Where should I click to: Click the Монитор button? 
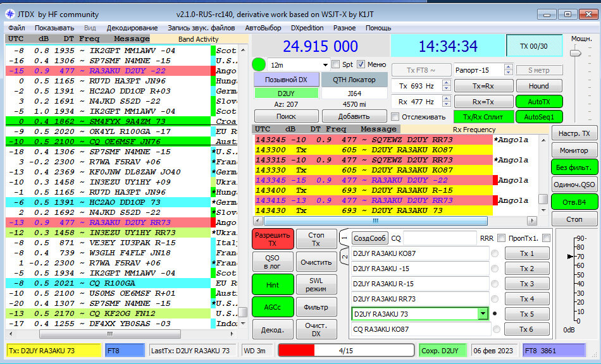pyautogui.click(x=574, y=150)
